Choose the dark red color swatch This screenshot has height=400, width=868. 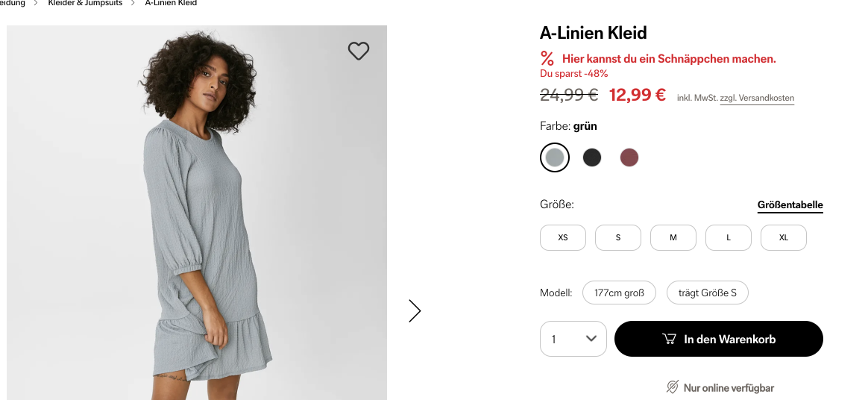(629, 157)
